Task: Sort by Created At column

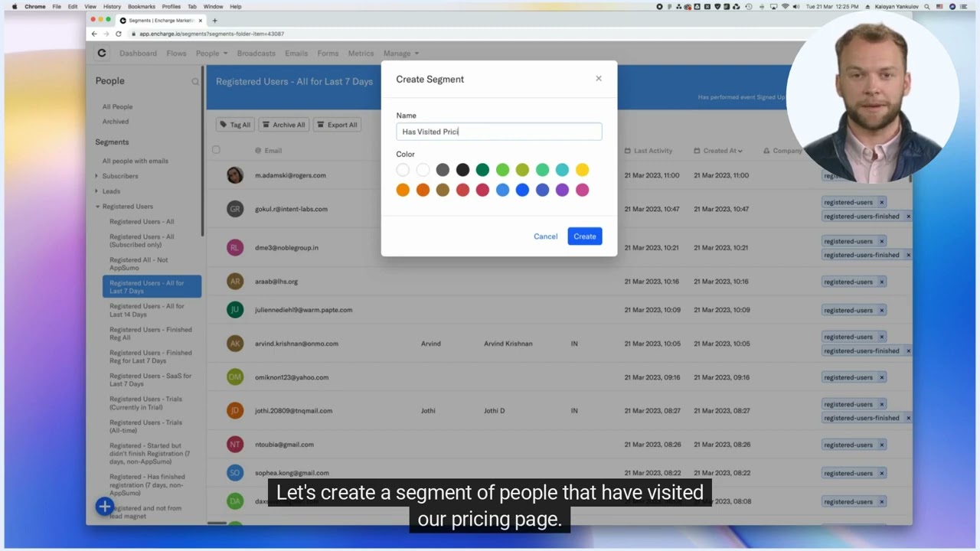Action: 718,151
